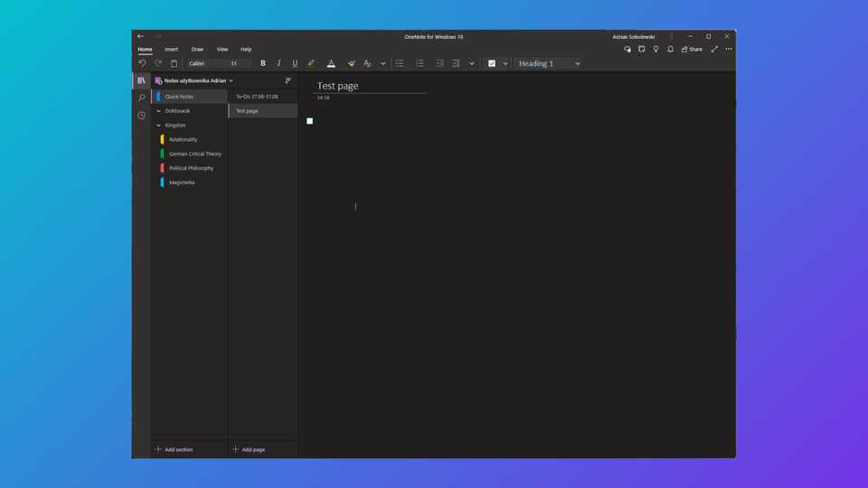Open the more options ellipsis menu
The image size is (868, 488).
[x=729, y=49]
